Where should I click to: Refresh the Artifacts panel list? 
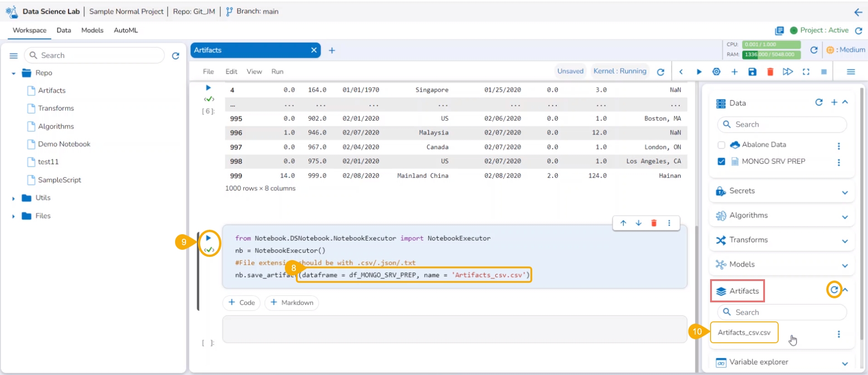834,290
